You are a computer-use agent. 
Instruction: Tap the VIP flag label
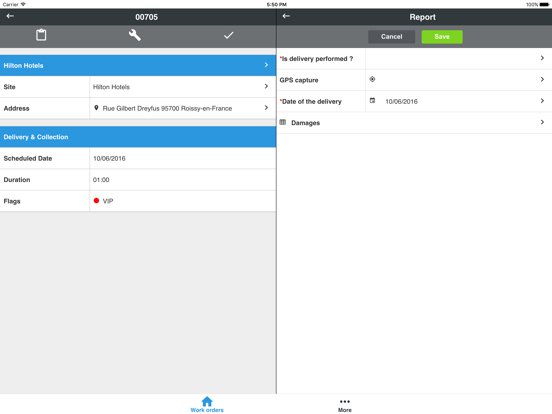click(108, 201)
